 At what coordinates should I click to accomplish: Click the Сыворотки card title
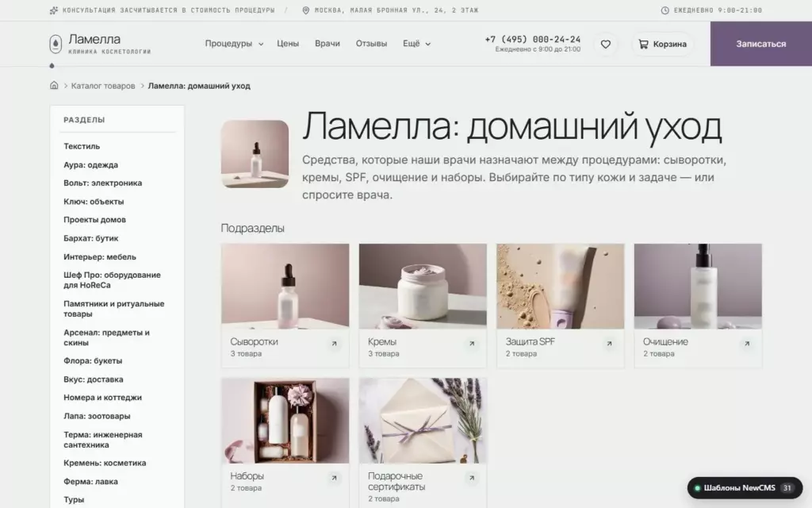pos(255,341)
